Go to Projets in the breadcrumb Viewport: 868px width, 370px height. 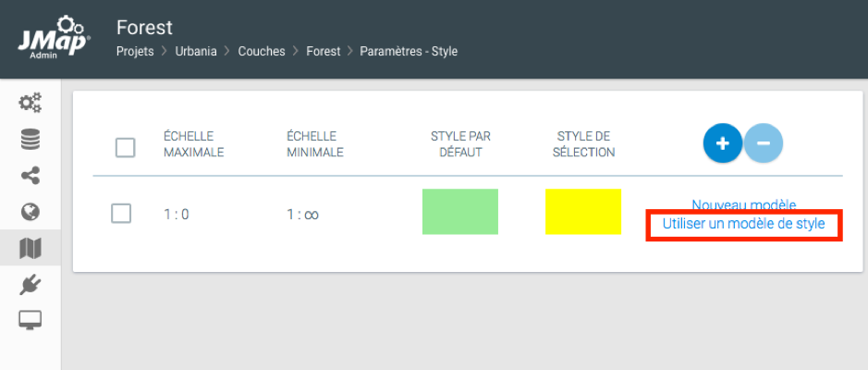135,52
